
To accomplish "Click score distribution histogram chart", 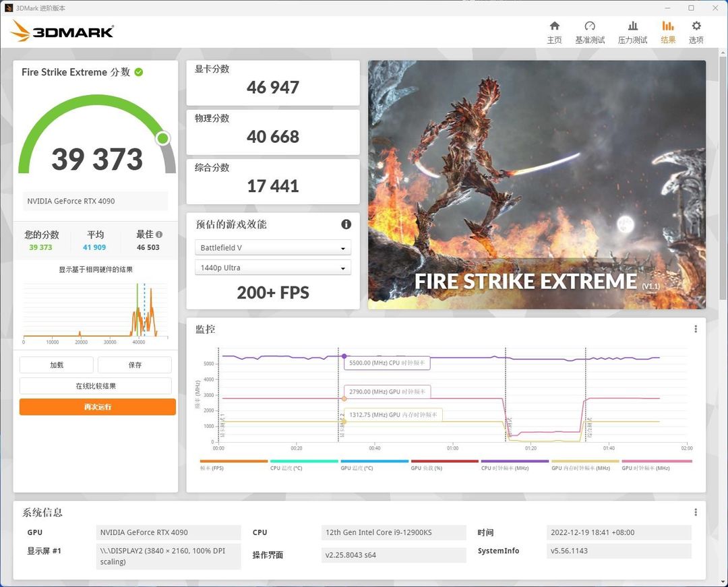I will [x=96, y=312].
